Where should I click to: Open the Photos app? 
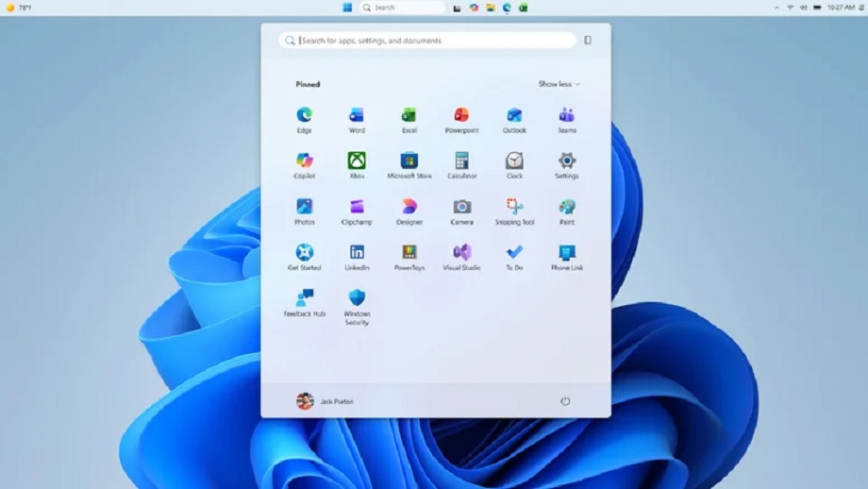[x=304, y=211]
